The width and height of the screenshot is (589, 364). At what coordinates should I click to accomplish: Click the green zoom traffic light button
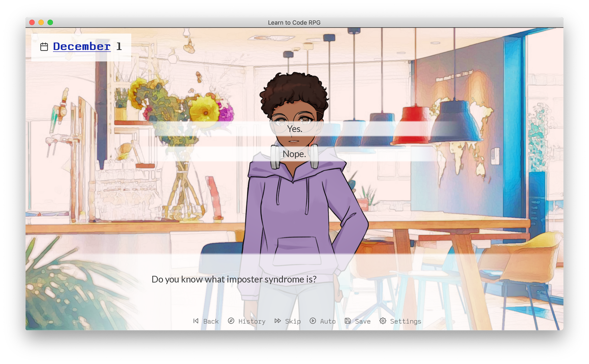[50, 22]
